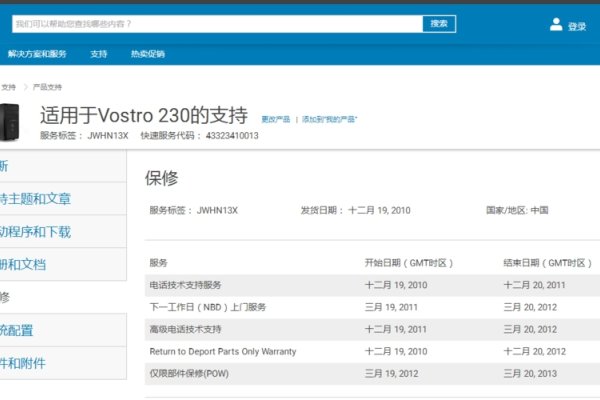Select ship date 十二月 19, 2010
This screenshot has height=400, width=600.
[379, 211]
